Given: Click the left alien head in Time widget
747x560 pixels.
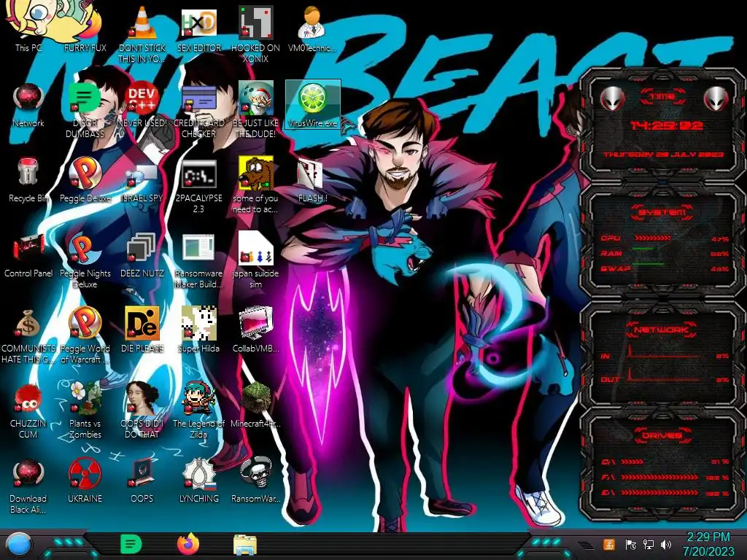Looking at the screenshot, I should [612, 98].
